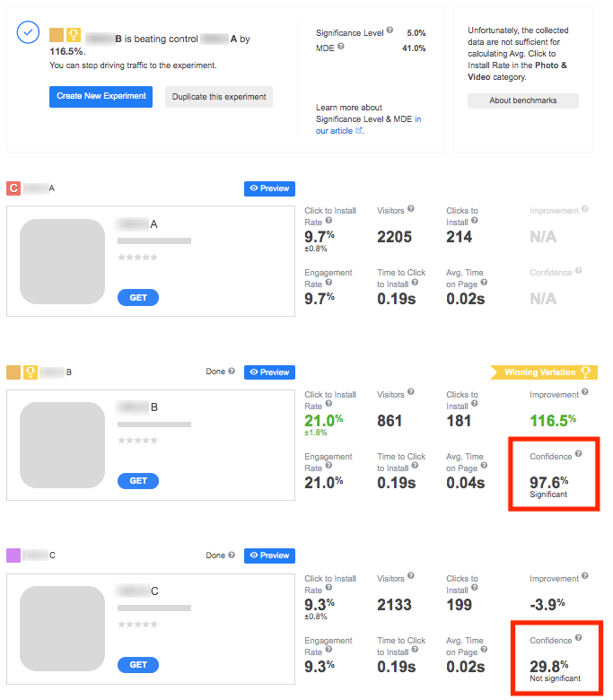Preview variation C
This screenshot has width=613, height=700.
[269, 556]
